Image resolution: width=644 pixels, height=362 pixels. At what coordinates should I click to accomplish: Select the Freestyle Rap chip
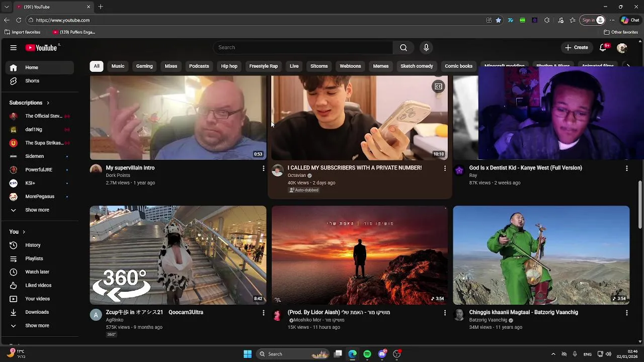pyautogui.click(x=264, y=66)
